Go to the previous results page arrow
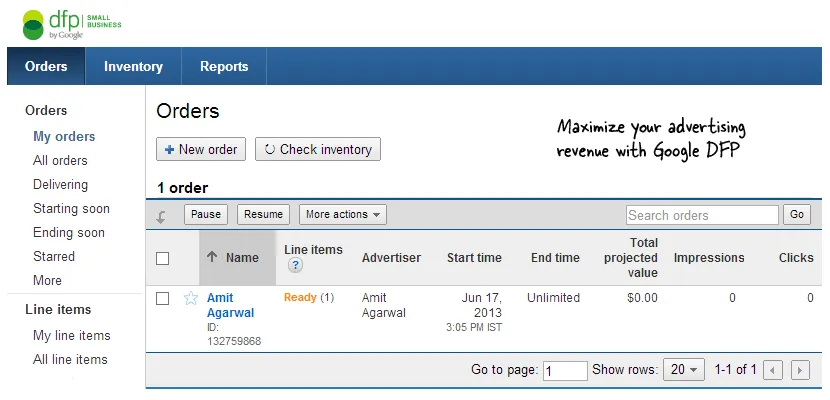Viewport: 830px width, 400px height. click(x=772, y=370)
